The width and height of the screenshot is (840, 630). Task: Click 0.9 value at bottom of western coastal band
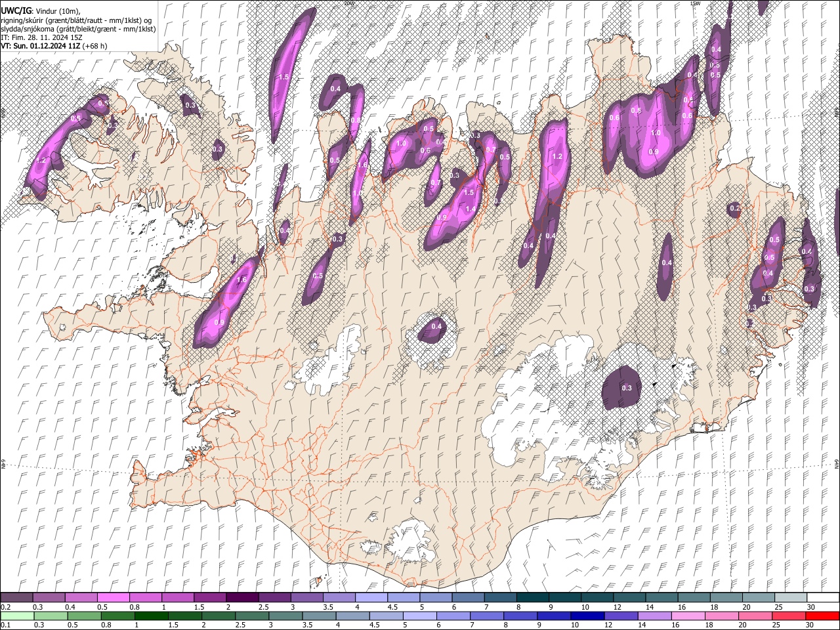[219, 322]
